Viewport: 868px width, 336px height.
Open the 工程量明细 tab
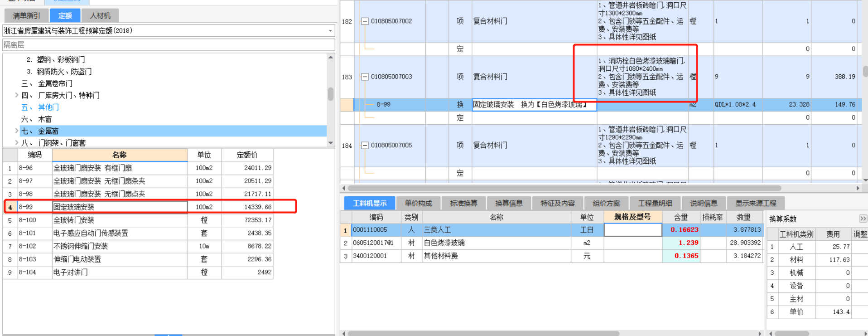[x=655, y=203]
